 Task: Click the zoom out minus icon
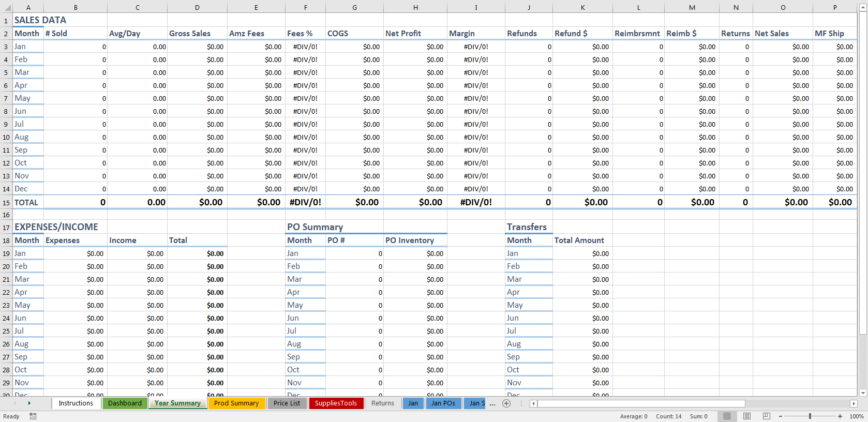click(x=781, y=416)
